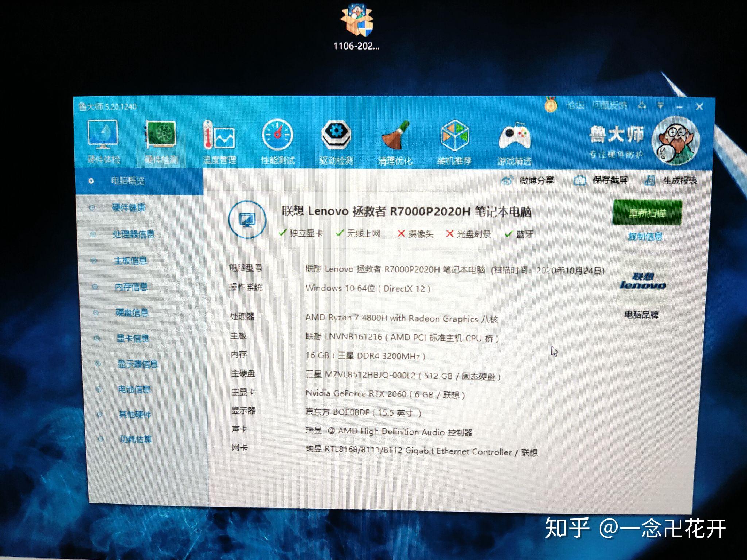Open 问题反馈 feedback link
Viewport: 747px width, 560px height.
[609, 106]
